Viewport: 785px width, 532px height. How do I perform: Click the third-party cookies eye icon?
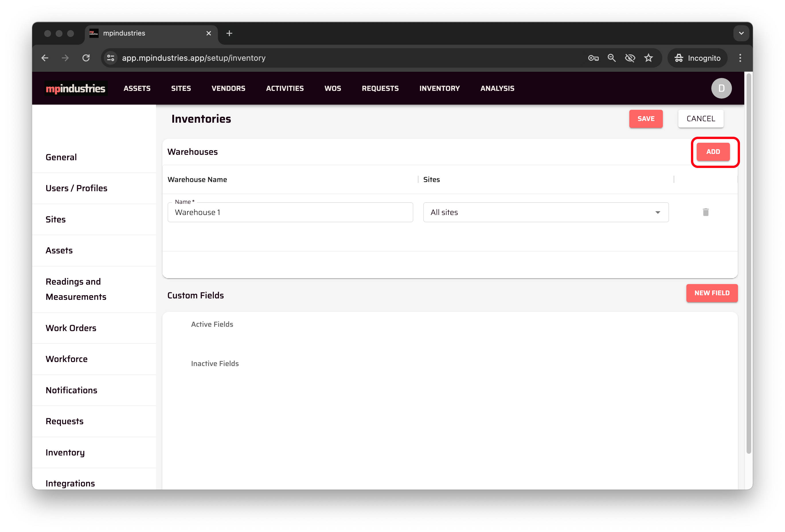coord(630,58)
